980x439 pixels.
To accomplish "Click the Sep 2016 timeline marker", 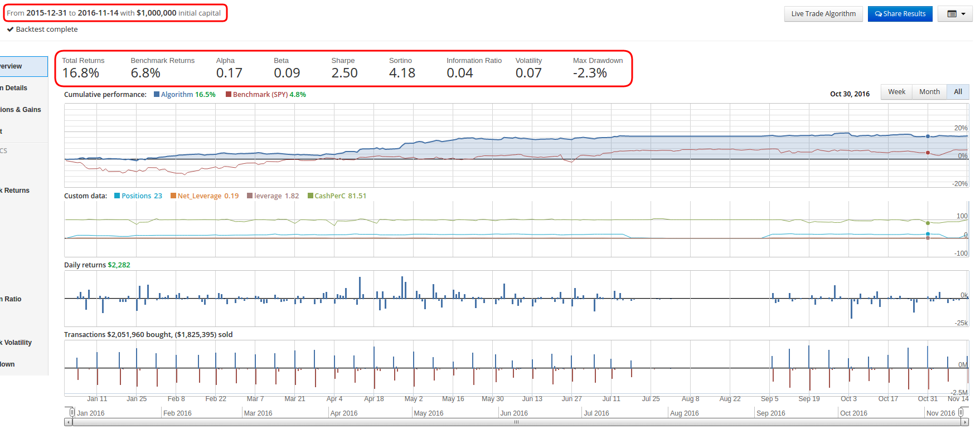I will point(771,413).
